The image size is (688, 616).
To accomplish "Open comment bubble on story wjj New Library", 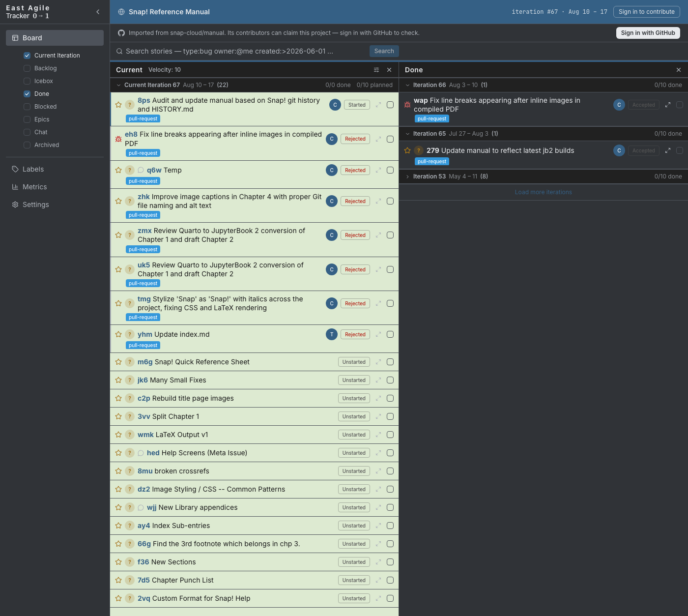I will click(x=141, y=507).
